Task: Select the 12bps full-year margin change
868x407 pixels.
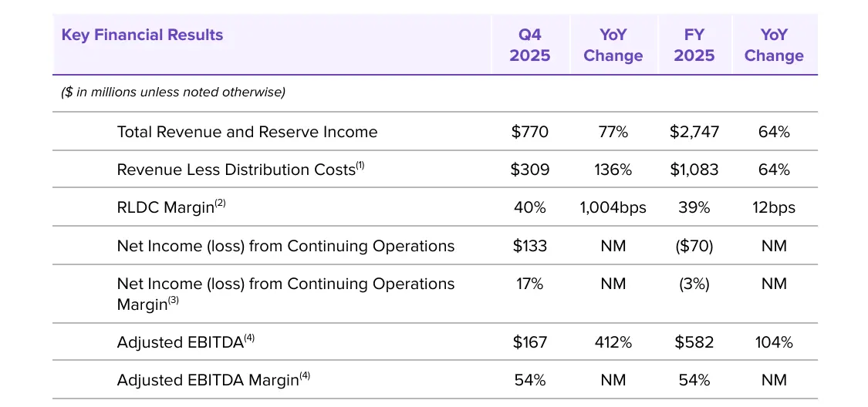Action: pos(774,207)
